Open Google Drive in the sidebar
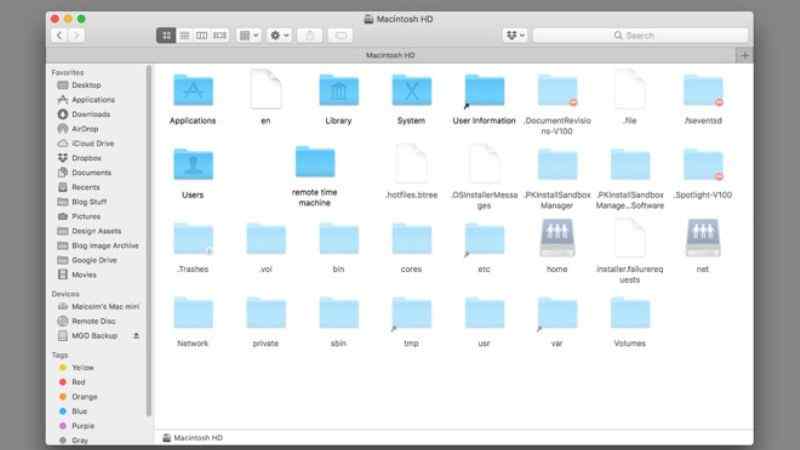 94,260
